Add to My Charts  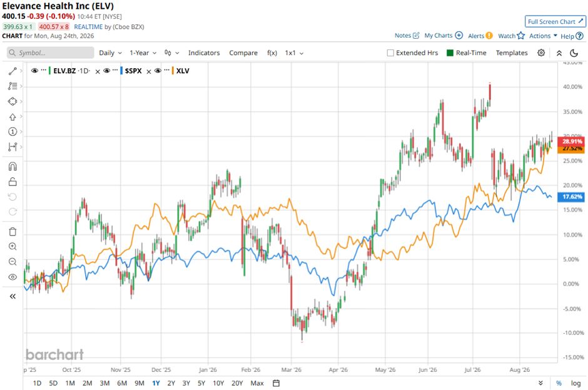[444, 35]
